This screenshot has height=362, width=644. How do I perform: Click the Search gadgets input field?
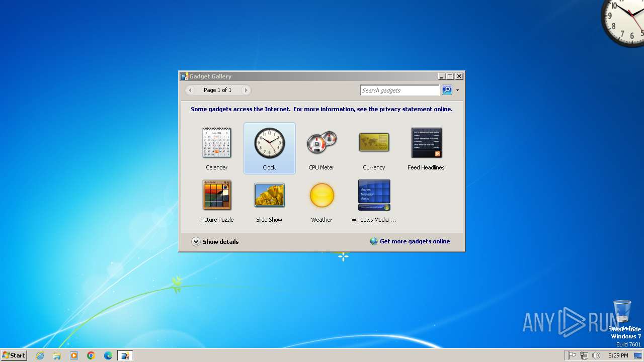(400, 90)
